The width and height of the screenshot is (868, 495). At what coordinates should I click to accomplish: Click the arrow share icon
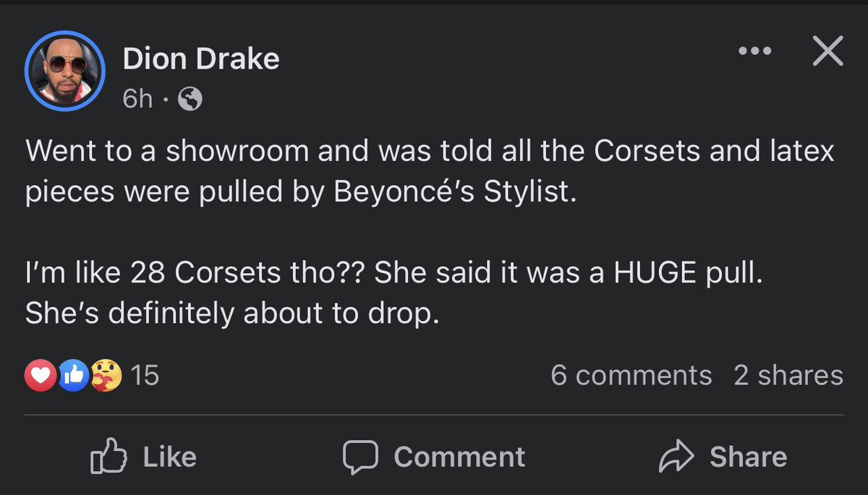pyautogui.click(x=676, y=457)
